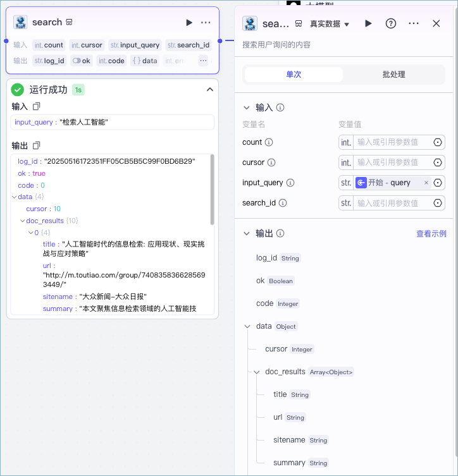Viewport: 458px width, 476px height.
Task: Click the search_id value input field
Action: click(x=392, y=203)
